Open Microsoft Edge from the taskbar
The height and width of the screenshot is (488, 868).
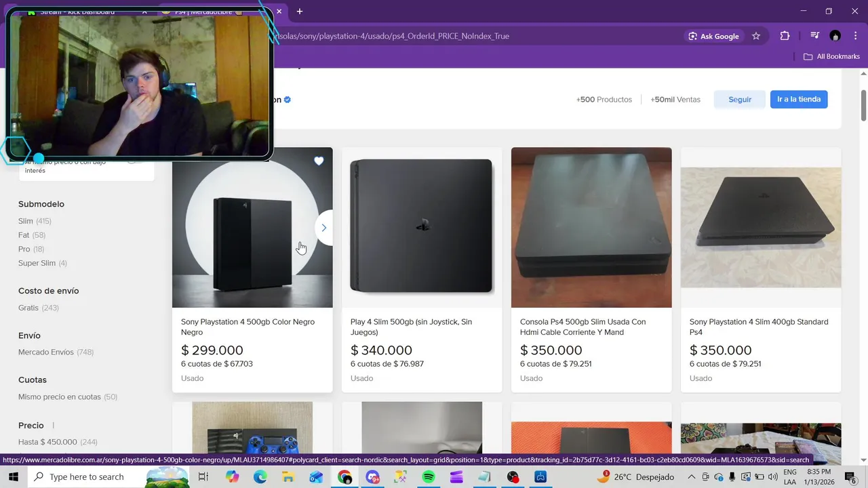260,477
